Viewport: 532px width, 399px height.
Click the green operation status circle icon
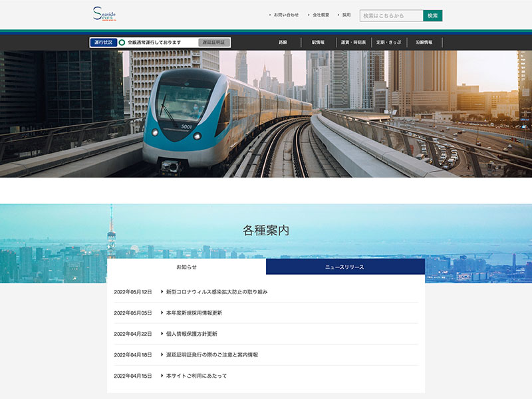click(122, 43)
